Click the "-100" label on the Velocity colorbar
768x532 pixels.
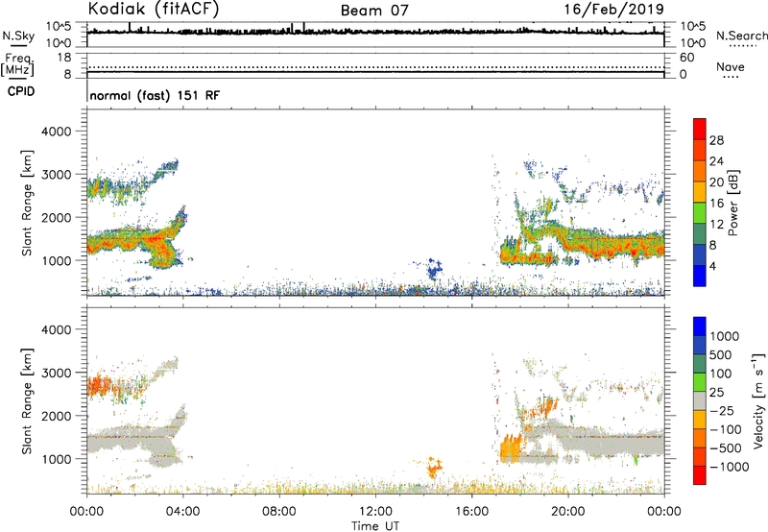[725, 429]
